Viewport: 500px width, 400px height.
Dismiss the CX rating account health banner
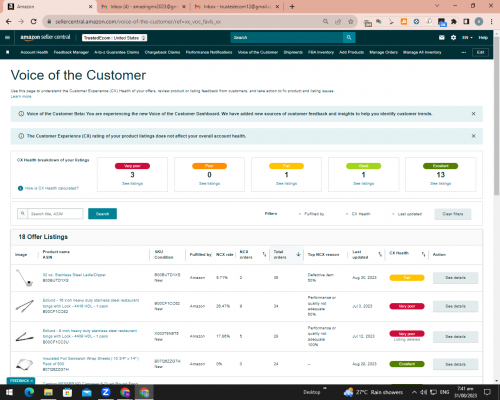(473, 136)
